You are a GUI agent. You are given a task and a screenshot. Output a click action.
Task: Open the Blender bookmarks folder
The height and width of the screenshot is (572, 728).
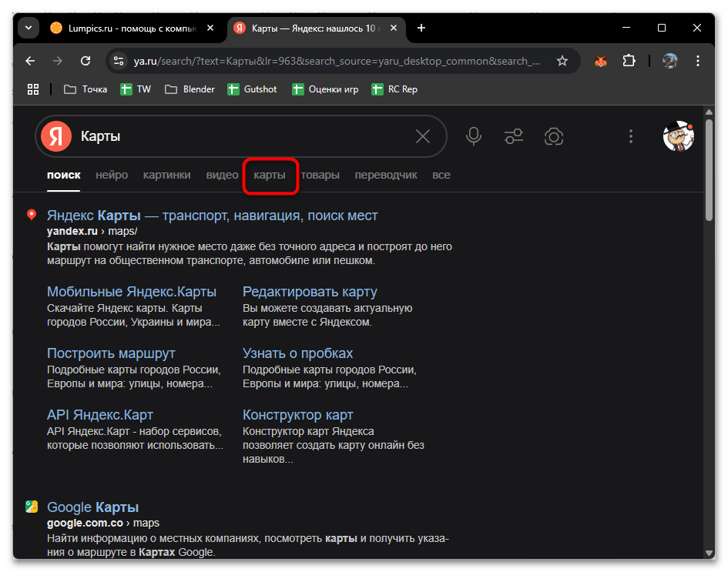190,89
